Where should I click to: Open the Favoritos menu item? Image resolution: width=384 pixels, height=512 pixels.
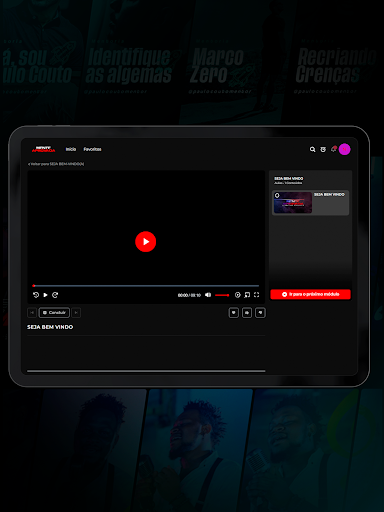click(92, 149)
